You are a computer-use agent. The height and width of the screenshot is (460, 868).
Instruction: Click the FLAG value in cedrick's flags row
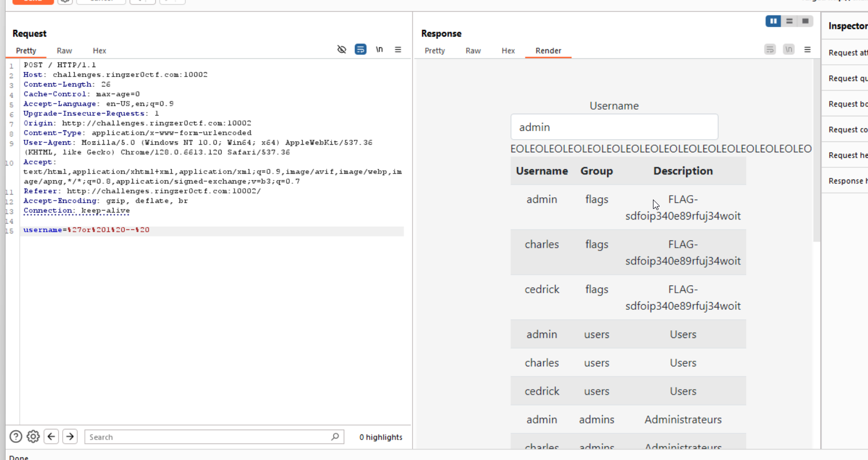(683, 297)
